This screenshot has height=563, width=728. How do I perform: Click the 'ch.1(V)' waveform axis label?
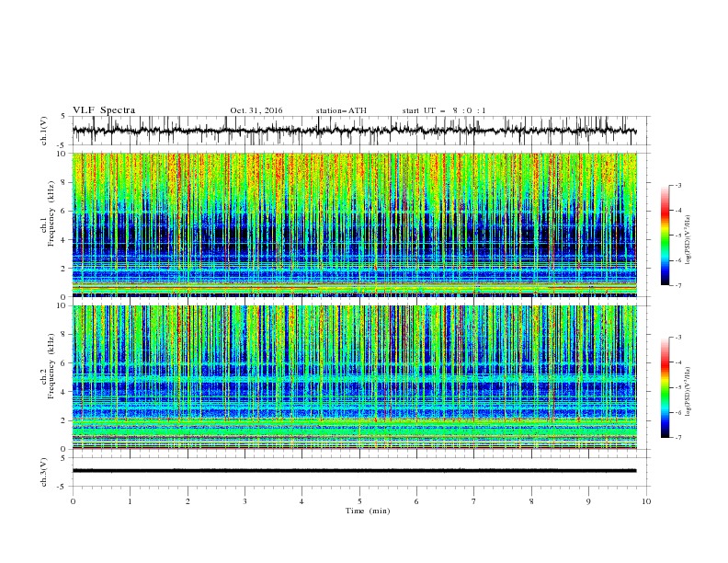[x=44, y=131]
